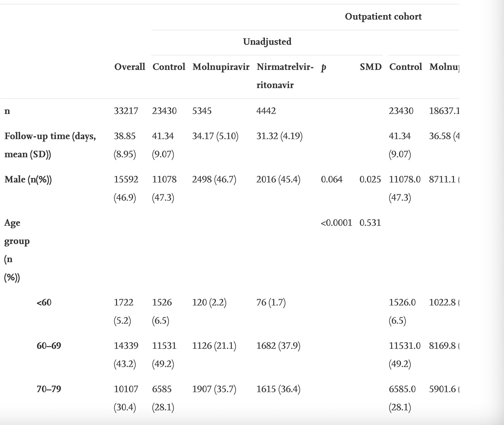
Task: Select the "<0.0001" age group p-value
Action: pos(336,223)
